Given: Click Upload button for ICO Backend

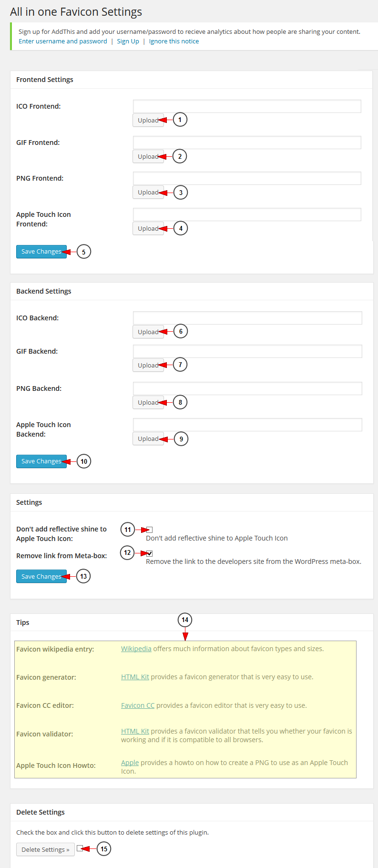Looking at the screenshot, I should click(x=148, y=332).
